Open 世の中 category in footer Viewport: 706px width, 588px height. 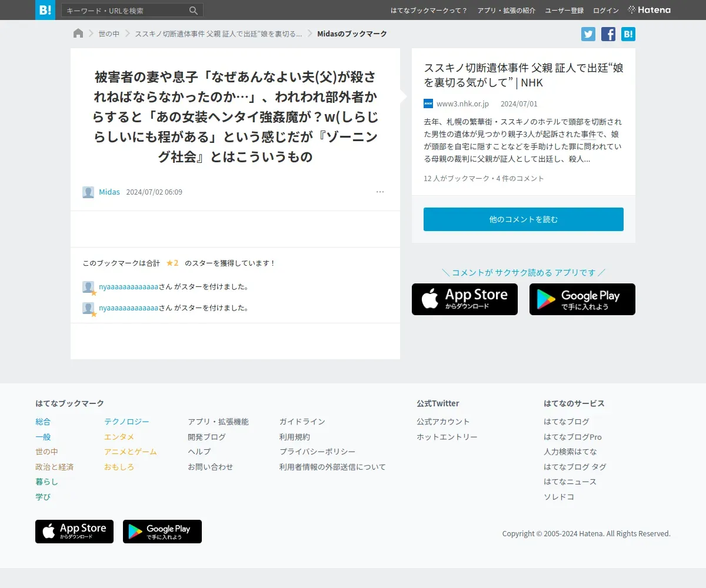point(46,452)
